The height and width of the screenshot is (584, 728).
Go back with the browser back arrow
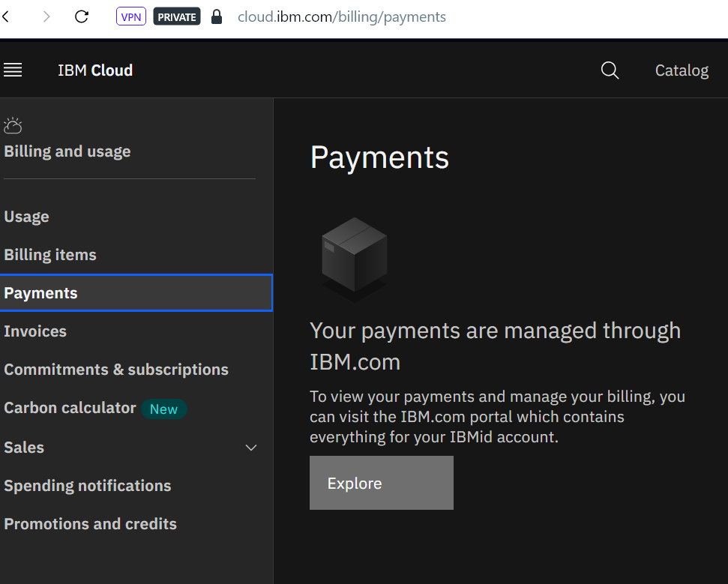6,17
